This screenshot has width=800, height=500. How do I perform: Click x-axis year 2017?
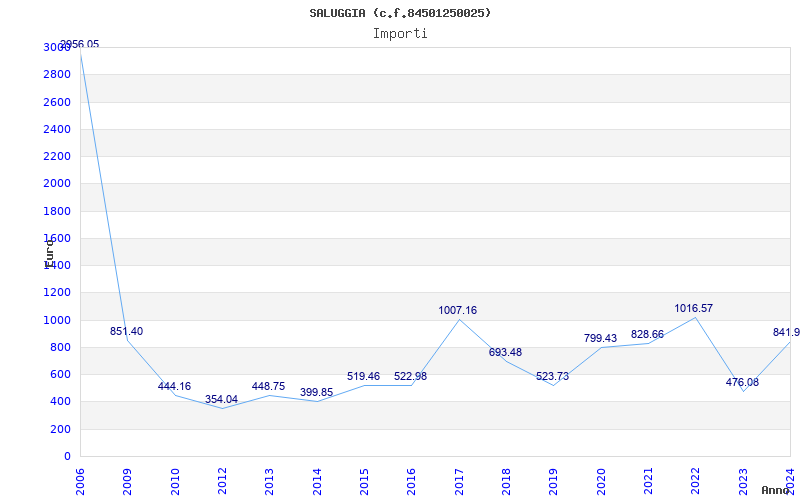[x=459, y=482]
